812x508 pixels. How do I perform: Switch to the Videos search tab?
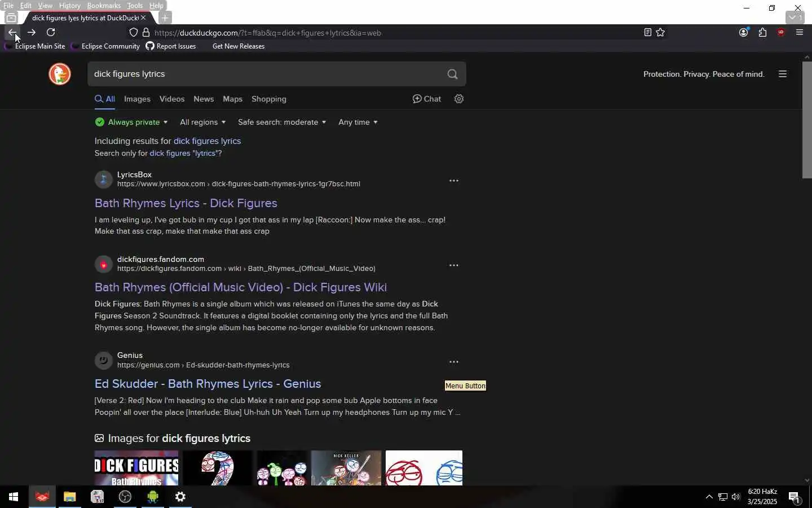tap(172, 99)
